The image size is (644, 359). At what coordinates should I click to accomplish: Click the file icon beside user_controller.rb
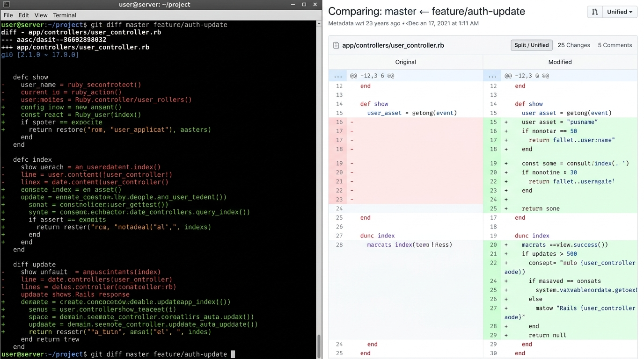(x=336, y=45)
